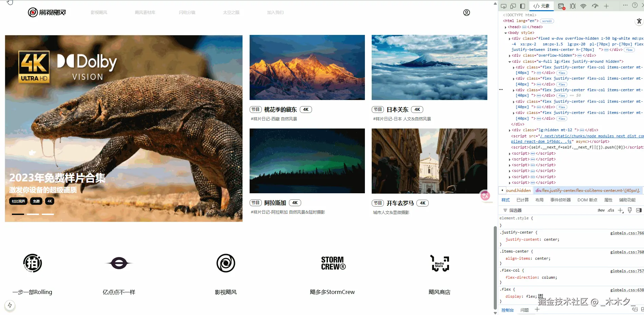Click the 影视飓风 logo in site header
Image resolution: width=644 pixels, height=315 pixels.
(x=47, y=13)
